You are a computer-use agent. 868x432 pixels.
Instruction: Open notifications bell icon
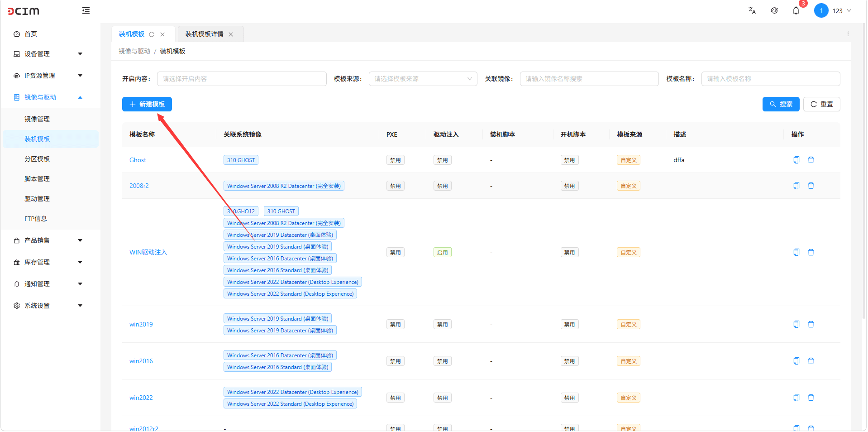click(x=796, y=10)
